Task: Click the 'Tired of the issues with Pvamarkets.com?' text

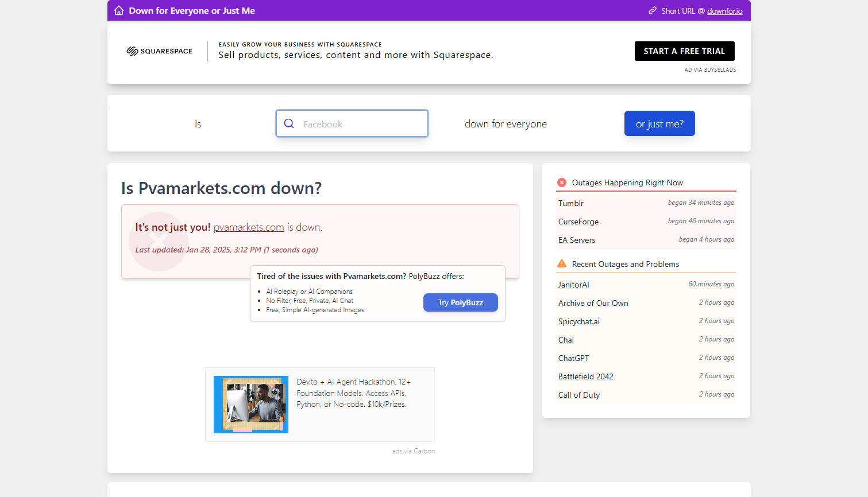Action: click(331, 276)
